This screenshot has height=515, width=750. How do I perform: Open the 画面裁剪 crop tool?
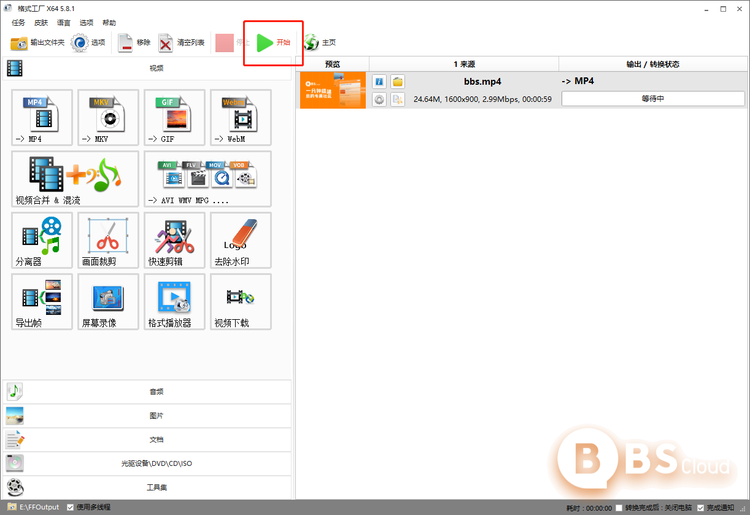point(108,240)
